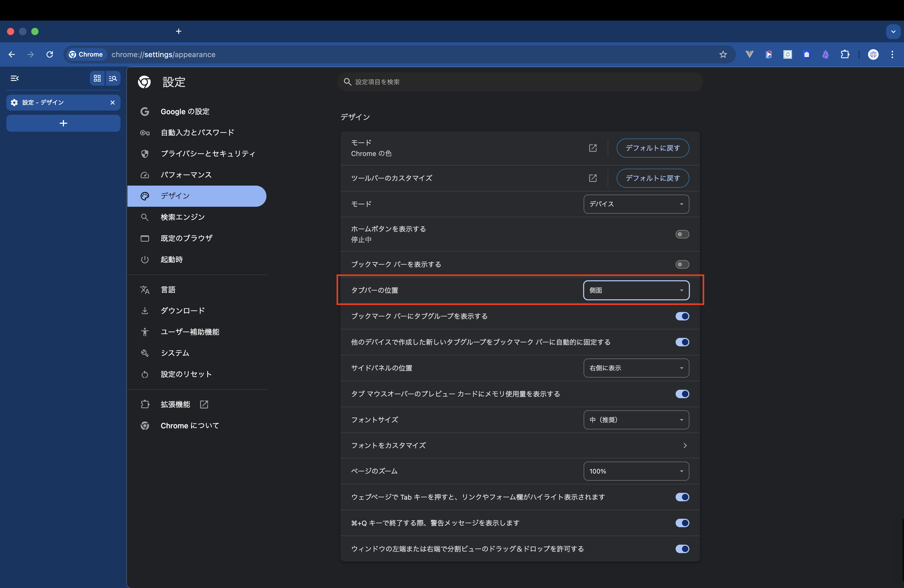Open the タブバーの位置 dropdown

(636, 290)
